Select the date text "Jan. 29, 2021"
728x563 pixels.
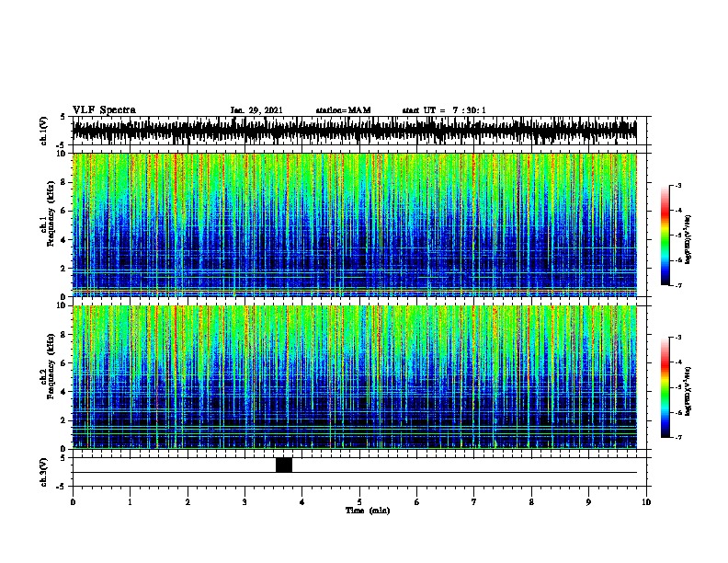pos(256,110)
